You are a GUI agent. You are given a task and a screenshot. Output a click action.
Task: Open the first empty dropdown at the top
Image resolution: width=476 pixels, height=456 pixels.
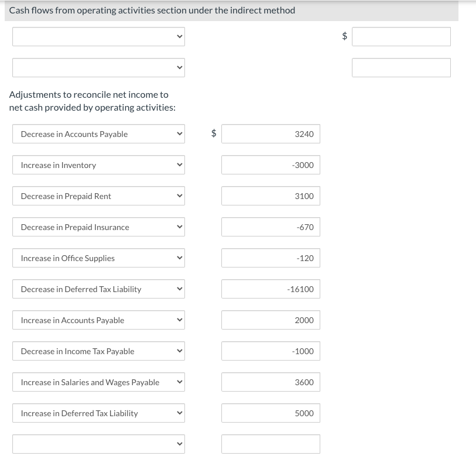click(98, 36)
